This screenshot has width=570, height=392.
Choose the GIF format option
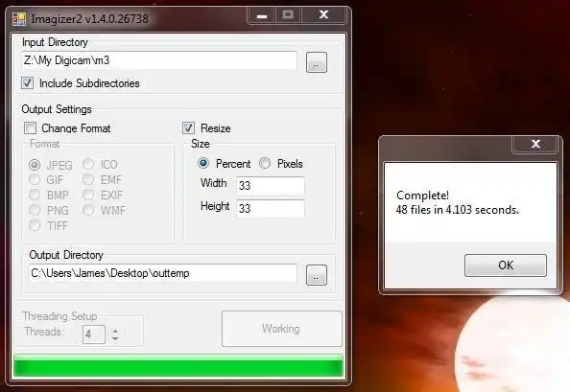(x=35, y=179)
